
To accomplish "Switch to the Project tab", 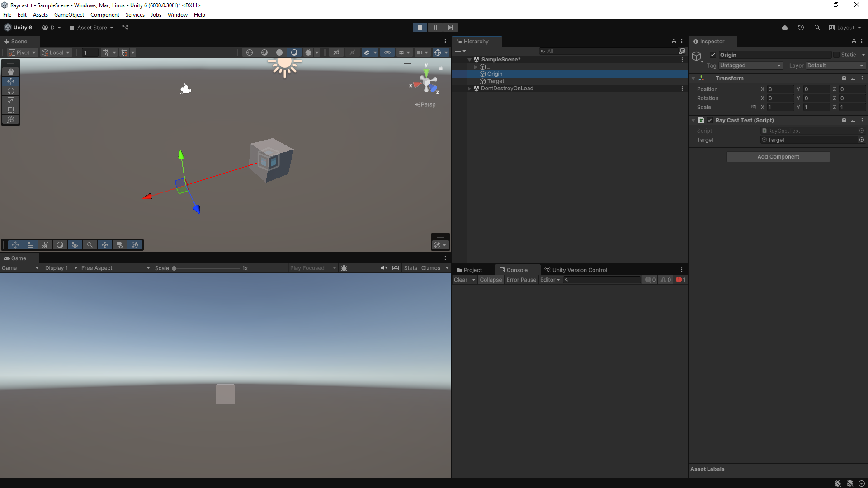I will (469, 270).
